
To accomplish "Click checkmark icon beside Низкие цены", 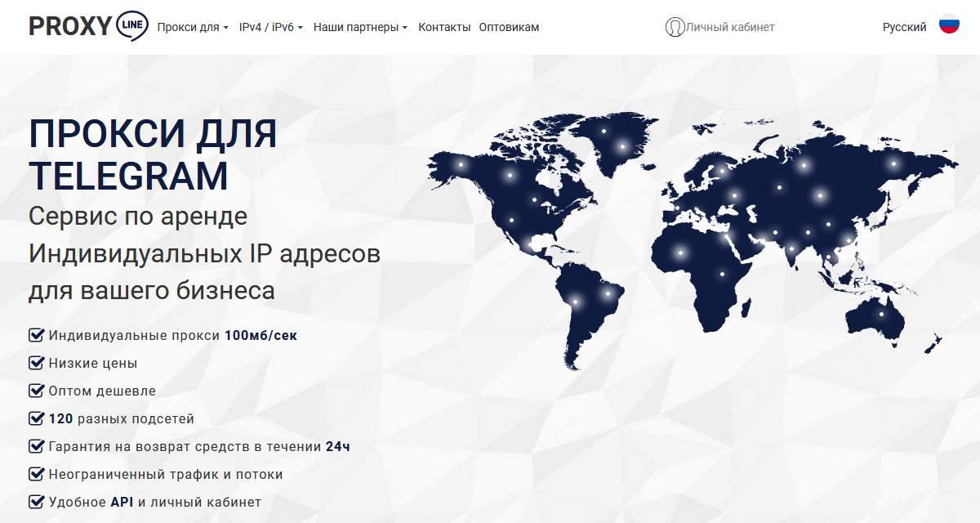I will pyautogui.click(x=36, y=363).
